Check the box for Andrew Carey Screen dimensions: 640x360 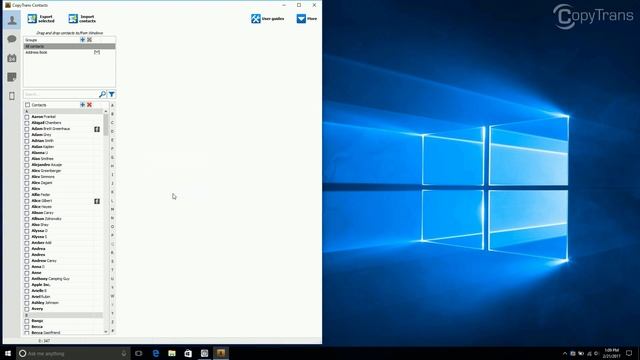pos(27,261)
